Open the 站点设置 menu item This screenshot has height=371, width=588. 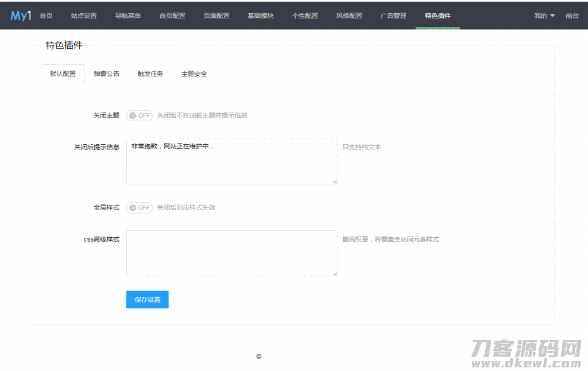pos(84,16)
